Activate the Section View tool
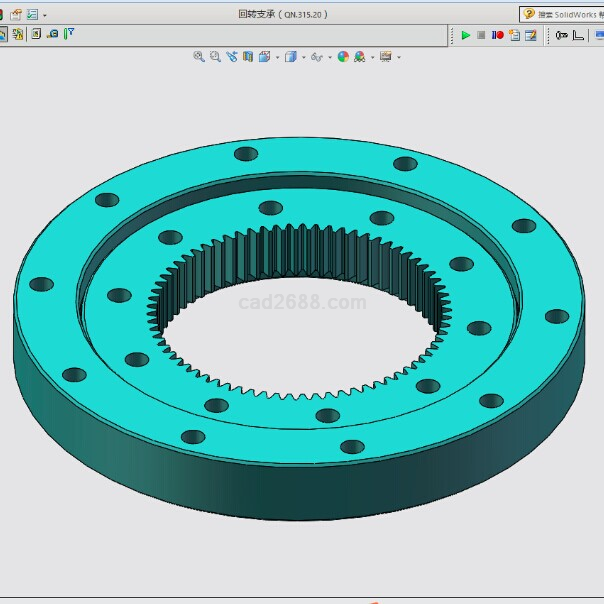Viewport: 604px width, 604px height. click(247, 57)
